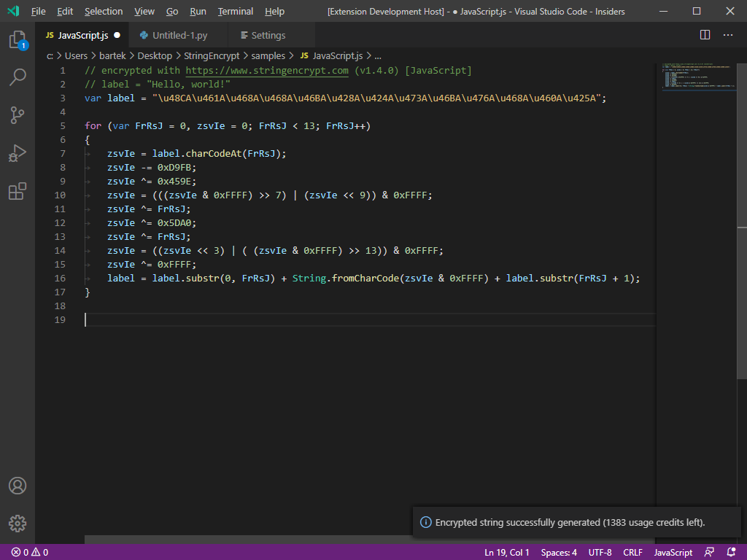Click the empty line 19 in editor
The width and height of the screenshot is (747, 560).
370,319
